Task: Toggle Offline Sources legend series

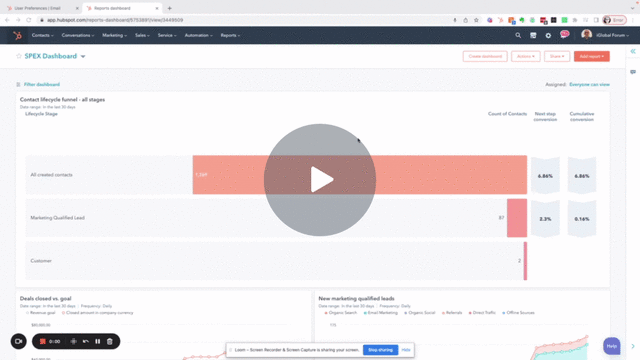Action: tap(518, 313)
